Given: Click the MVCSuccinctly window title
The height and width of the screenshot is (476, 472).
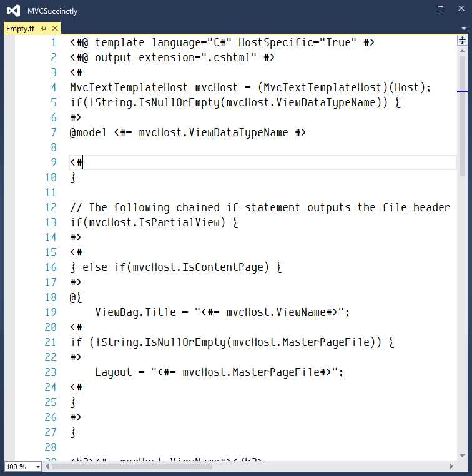Looking at the screenshot, I should pos(52,11).
